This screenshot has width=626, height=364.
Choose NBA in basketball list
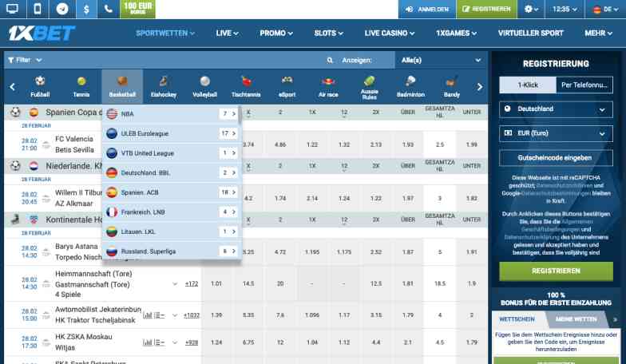(x=172, y=113)
